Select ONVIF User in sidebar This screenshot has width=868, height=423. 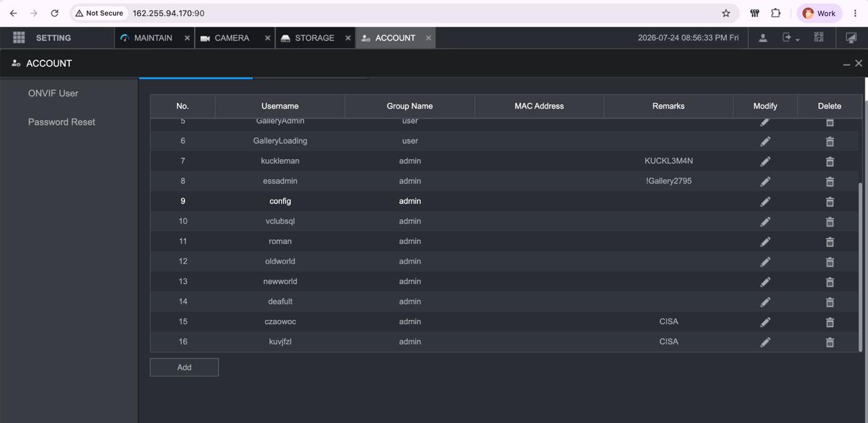[x=53, y=93]
